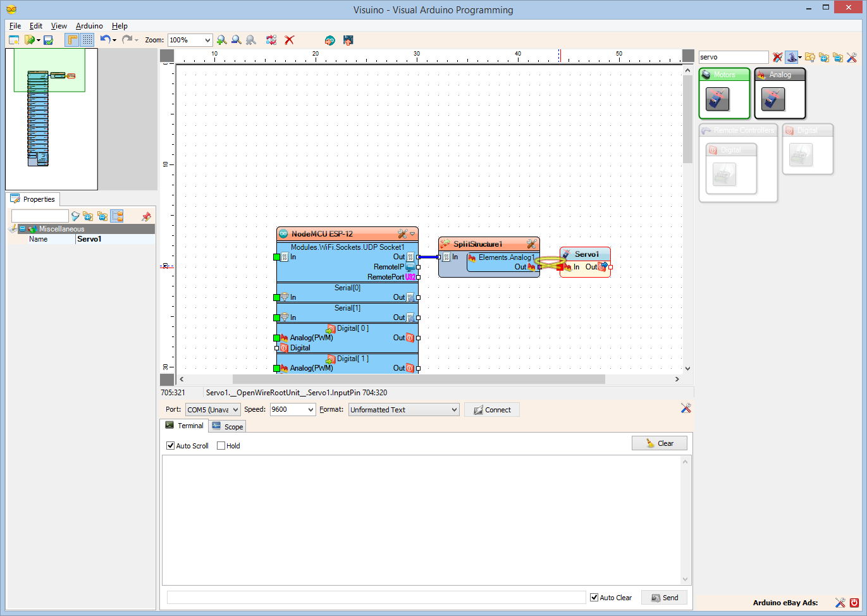Click the Send message input field
The height and width of the screenshot is (616, 867).
376,596
